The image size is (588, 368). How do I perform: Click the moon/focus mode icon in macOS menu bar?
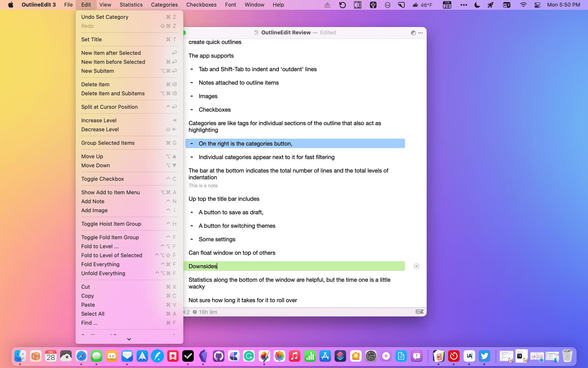[477, 5]
